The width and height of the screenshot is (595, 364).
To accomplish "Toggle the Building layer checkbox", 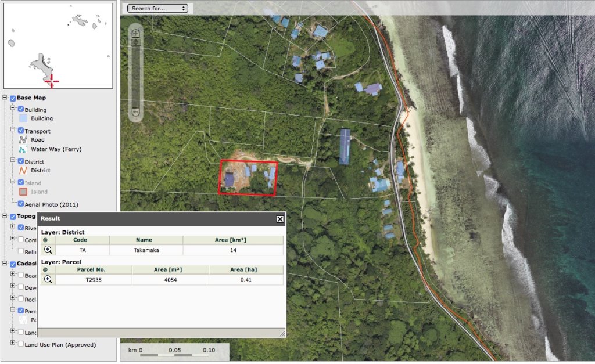I will (x=21, y=110).
